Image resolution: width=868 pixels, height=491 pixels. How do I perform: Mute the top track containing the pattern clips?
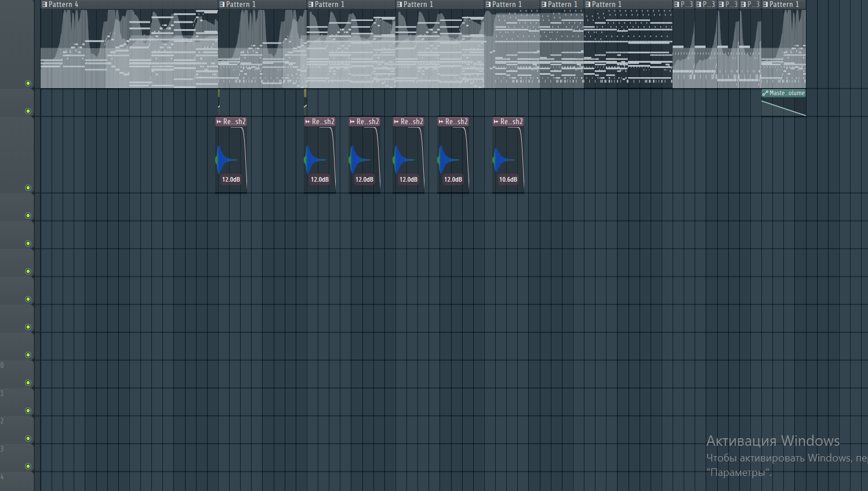pos(28,83)
